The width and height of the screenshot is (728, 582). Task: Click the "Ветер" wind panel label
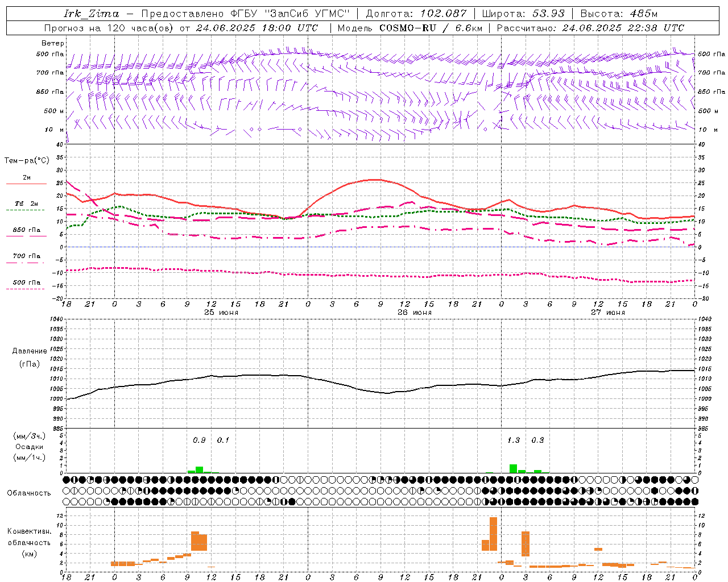click(x=53, y=43)
